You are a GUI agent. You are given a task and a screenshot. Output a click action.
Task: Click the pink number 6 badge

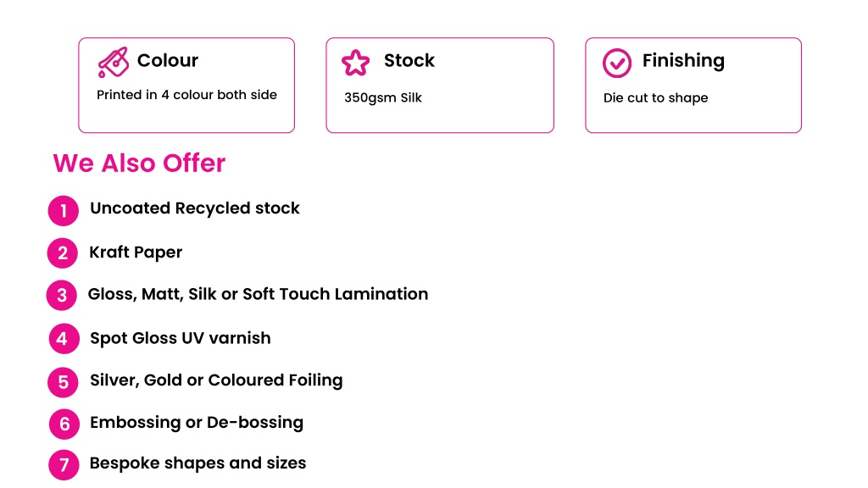point(64,424)
